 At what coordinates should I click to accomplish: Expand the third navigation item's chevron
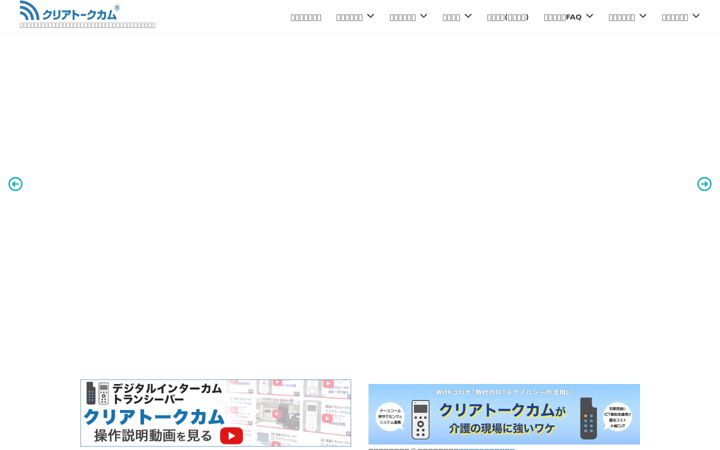423,16
